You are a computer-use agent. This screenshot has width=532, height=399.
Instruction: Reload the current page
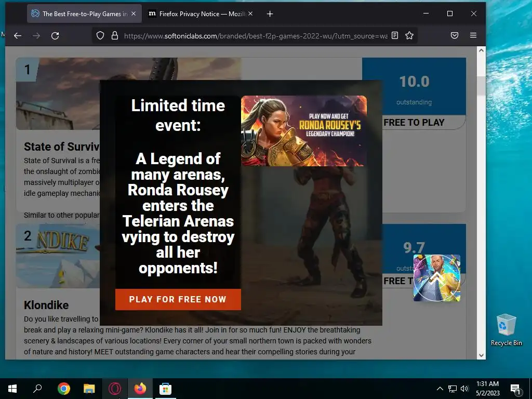pyautogui.click(x=55, y=36)
